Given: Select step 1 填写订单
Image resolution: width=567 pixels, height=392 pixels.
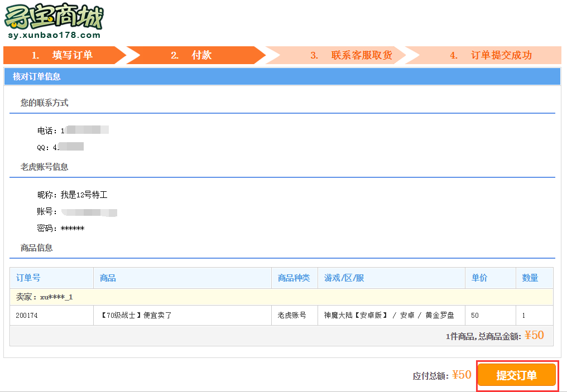Looking at the screenshot, I should click(x=63, y=55).
